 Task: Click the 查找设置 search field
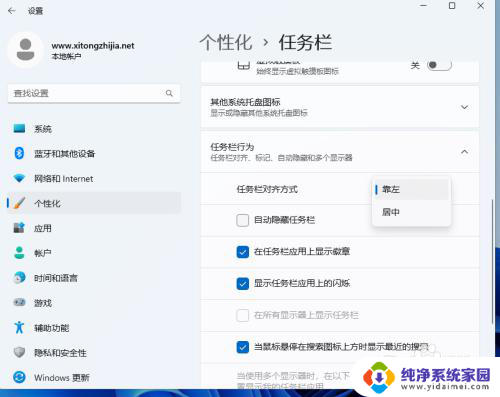tap(94, 93)
